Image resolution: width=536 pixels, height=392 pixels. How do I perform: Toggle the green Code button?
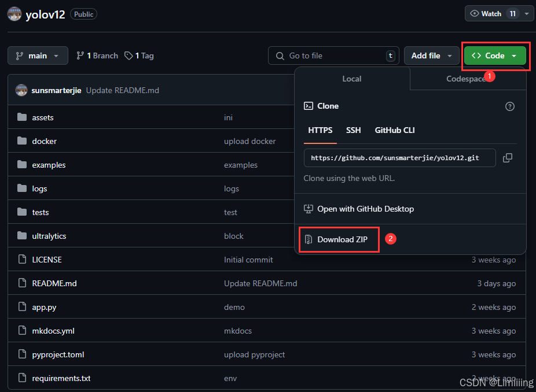pos(495,56)
